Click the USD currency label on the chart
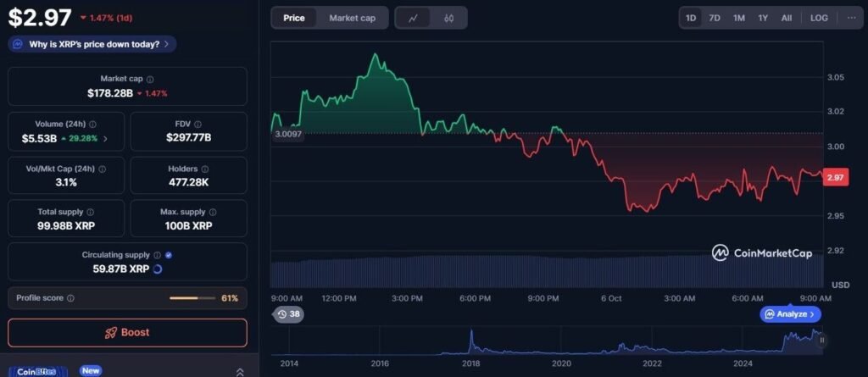868x377 pixels. point(840,286)
